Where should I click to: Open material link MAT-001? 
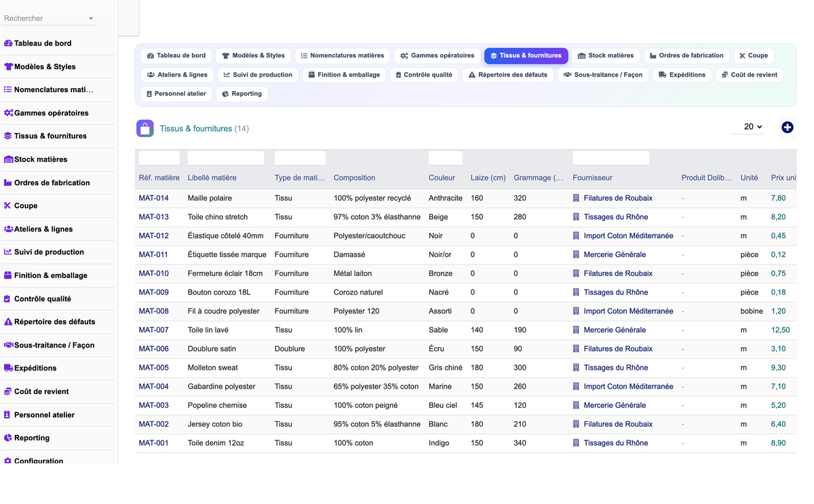(154, 443)
